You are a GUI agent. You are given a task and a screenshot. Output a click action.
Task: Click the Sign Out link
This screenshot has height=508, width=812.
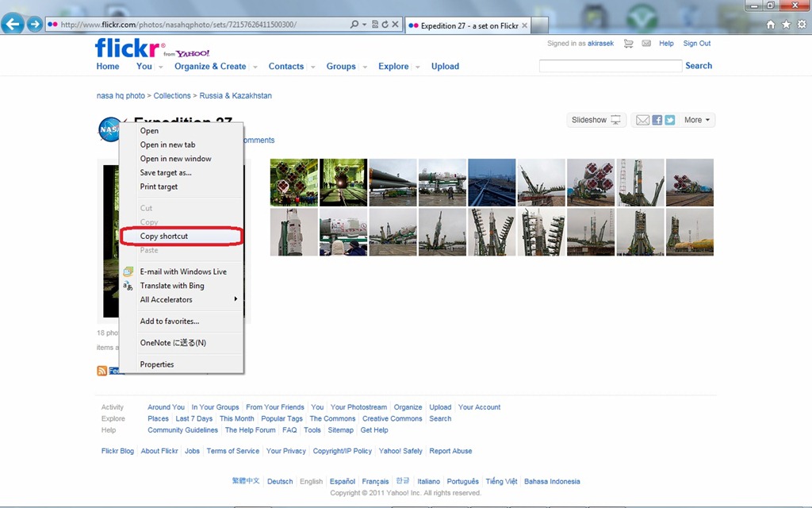(696, 44)
